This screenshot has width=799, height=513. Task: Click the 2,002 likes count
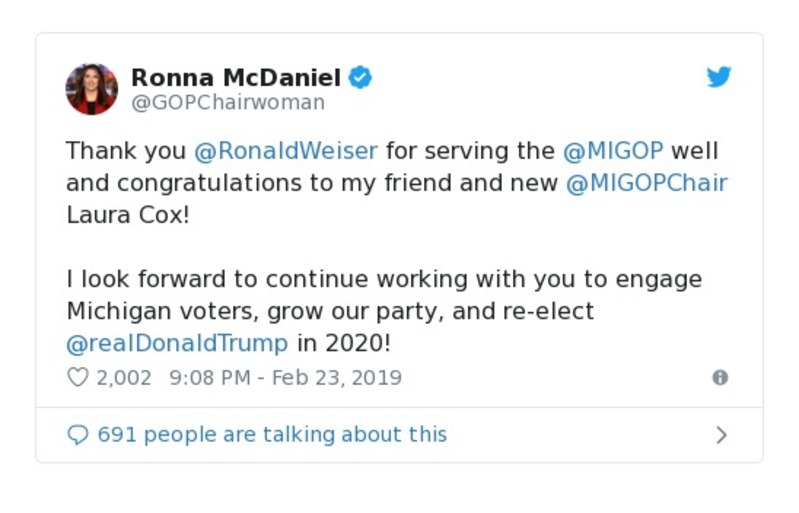[x=124, y=378]
